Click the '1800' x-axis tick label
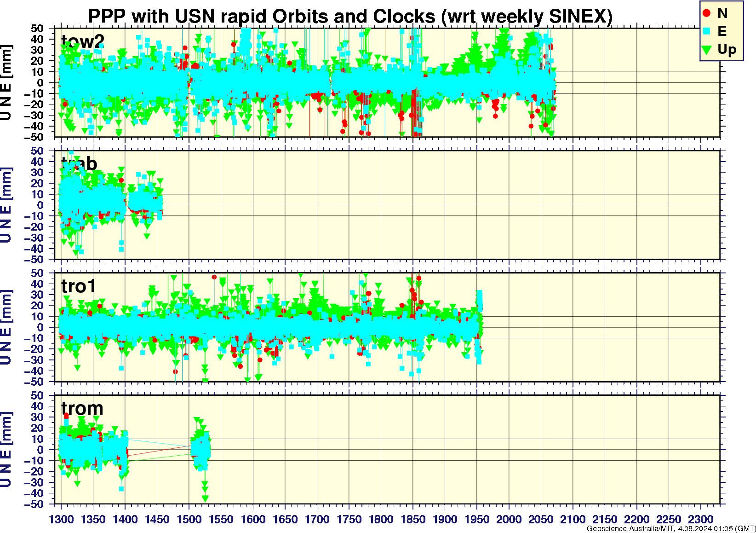 point(381,519)
